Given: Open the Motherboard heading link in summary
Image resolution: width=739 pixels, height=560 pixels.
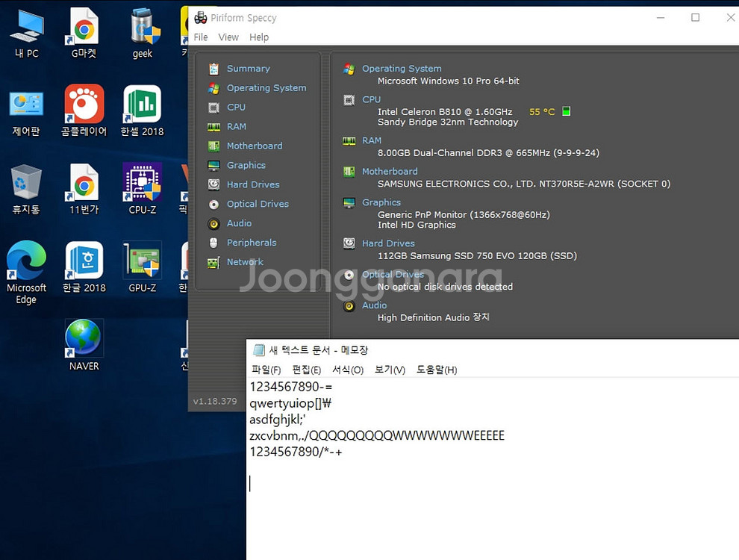Looking at the screenshot, I should [390, 171].
